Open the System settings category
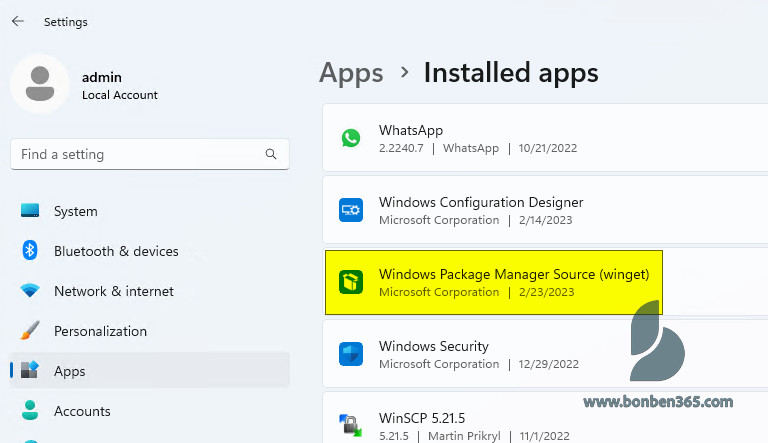 75,211
